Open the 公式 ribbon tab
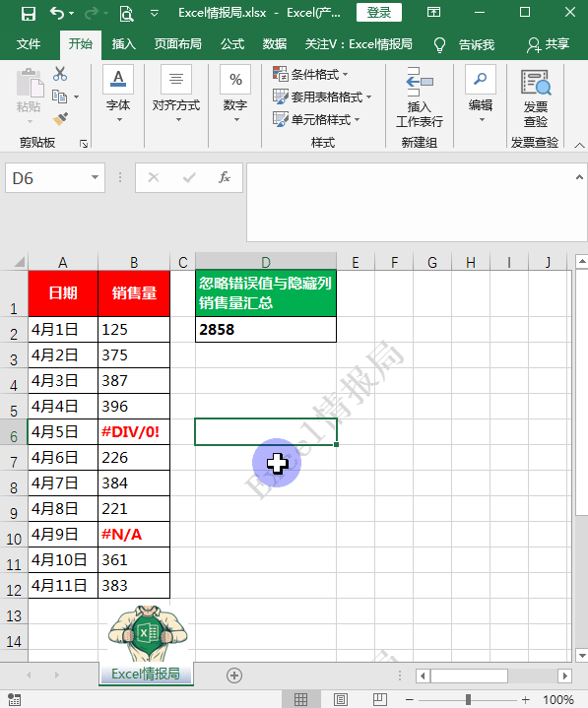 232,44
